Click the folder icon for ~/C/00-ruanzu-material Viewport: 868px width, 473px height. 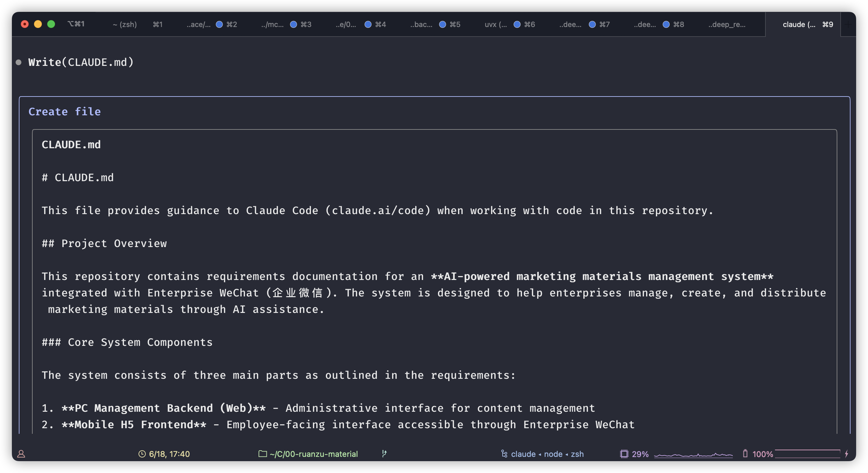(x=263, y=454)
